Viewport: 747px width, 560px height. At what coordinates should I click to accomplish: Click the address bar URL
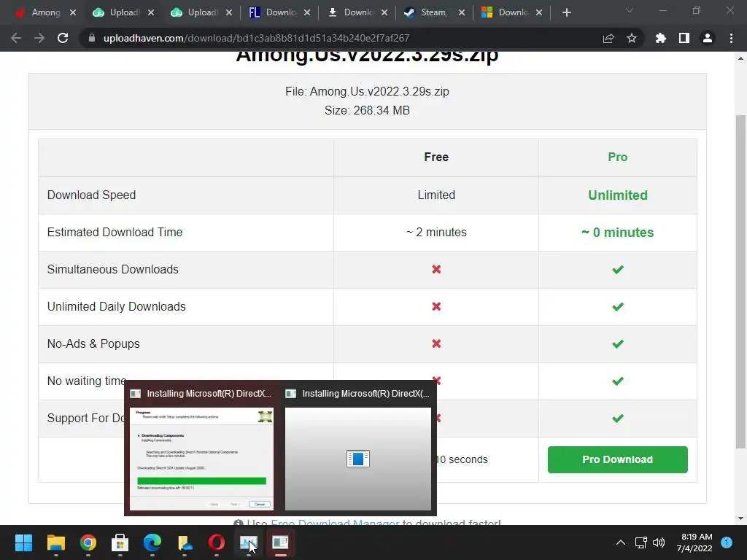[256, 38]
